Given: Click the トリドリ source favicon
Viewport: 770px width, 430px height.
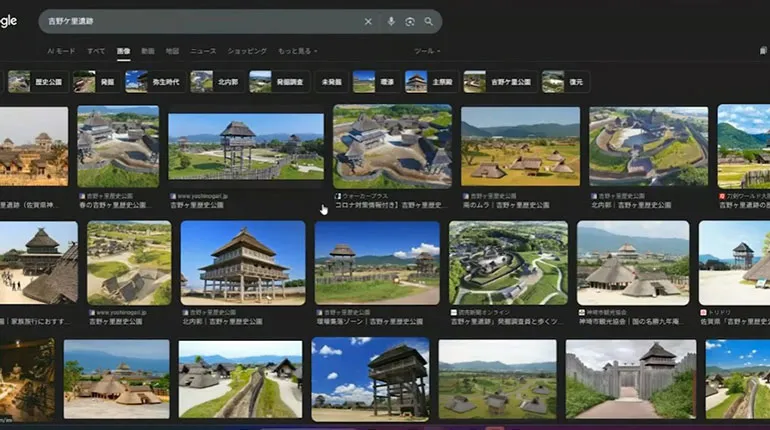Looking at the screenshot, I should pos(703,312).
